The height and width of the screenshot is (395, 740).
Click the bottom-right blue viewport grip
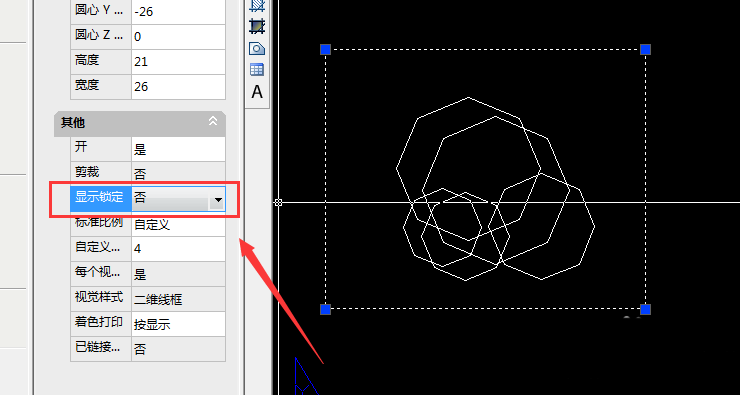pos(645,309)
